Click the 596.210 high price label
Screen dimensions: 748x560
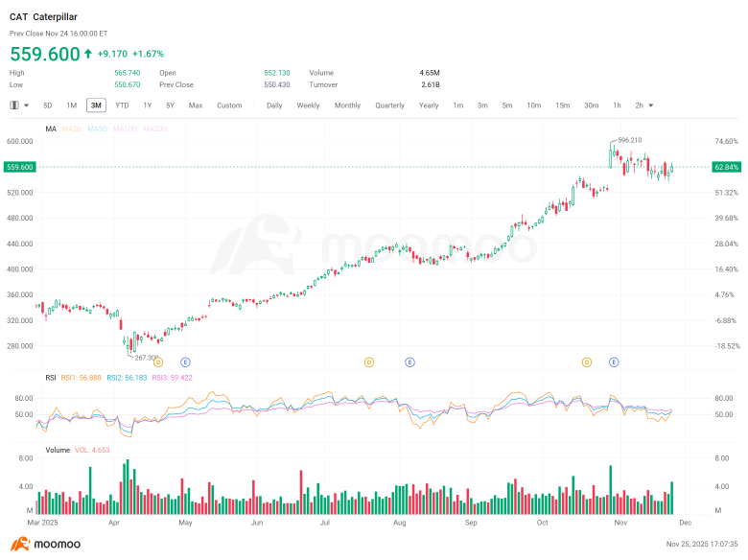coord(630,140)
